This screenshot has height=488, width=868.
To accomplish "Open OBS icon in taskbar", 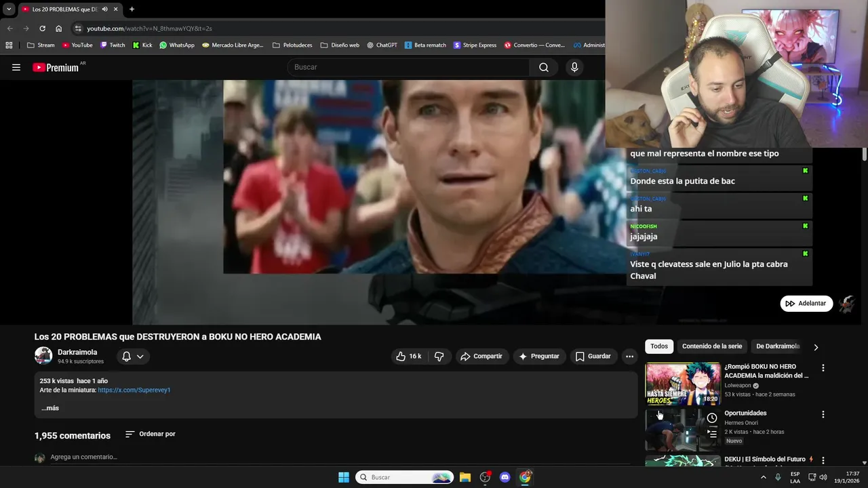I will tap(485, 477).
